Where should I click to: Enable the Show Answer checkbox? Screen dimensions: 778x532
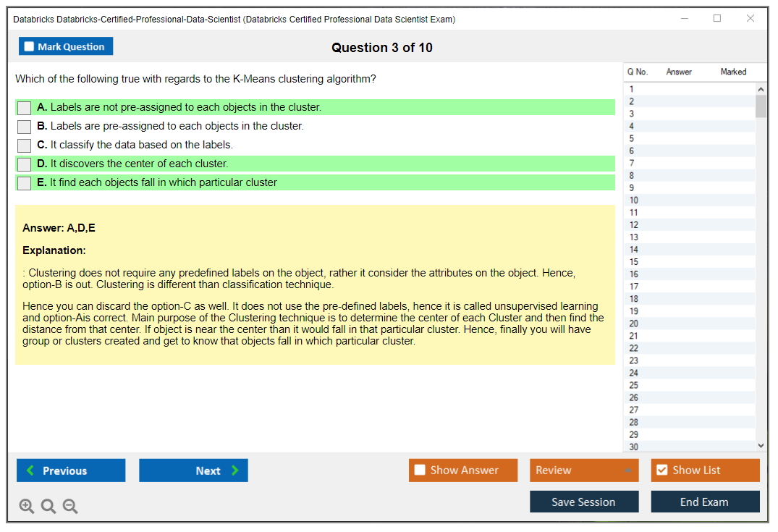coord(420,470)
